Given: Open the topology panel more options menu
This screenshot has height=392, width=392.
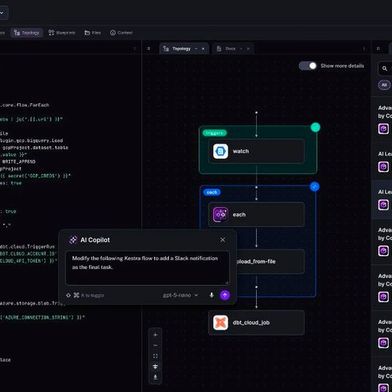Looking at the screenshot, I should [364, 49].
